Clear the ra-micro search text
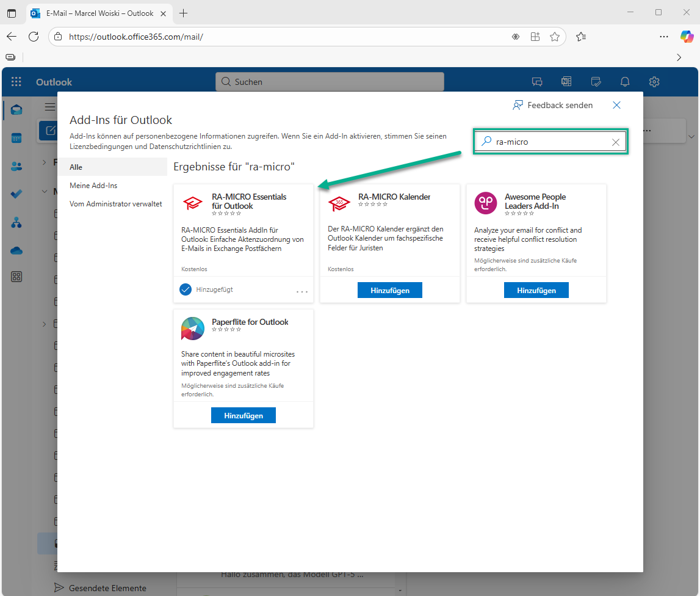Viewport: 700px width, 596px height. (616, 142)
